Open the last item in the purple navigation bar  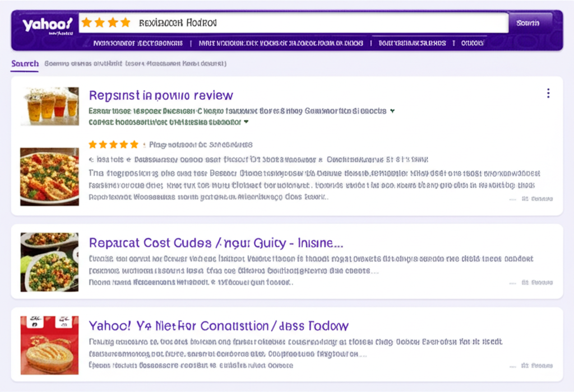(x=473, y=43)
